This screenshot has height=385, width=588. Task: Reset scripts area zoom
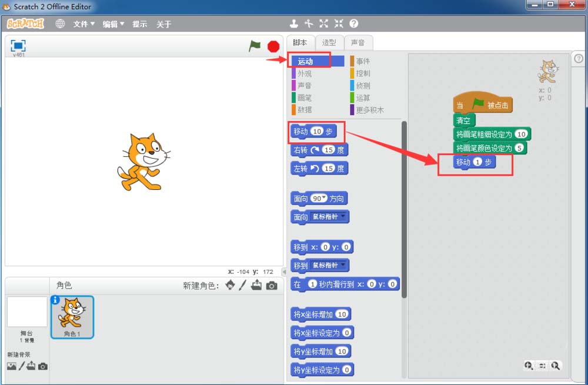tap(542, 366)
